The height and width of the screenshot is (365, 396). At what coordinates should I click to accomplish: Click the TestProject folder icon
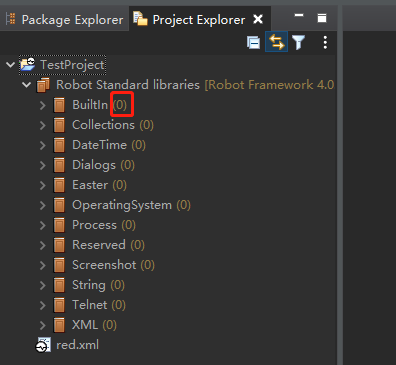[x=28, y=65]
